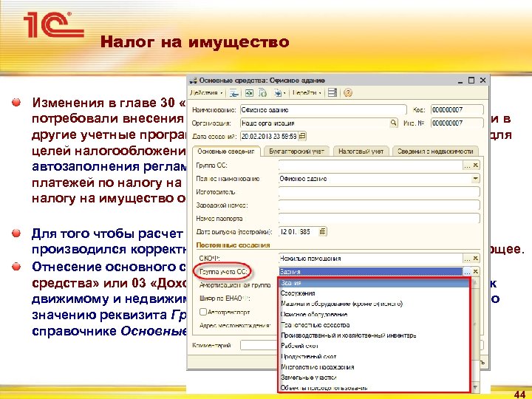
Task: Click the Изготовитель input field
Action: [x=379, y=191]
